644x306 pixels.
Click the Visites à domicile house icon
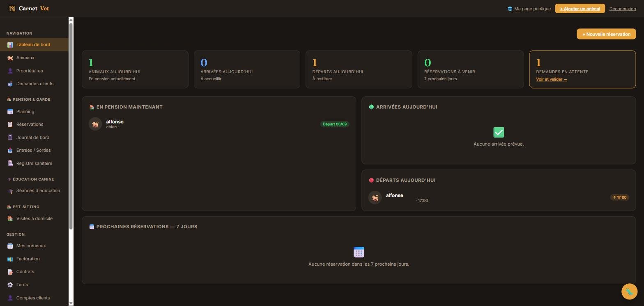coord(10,219)
